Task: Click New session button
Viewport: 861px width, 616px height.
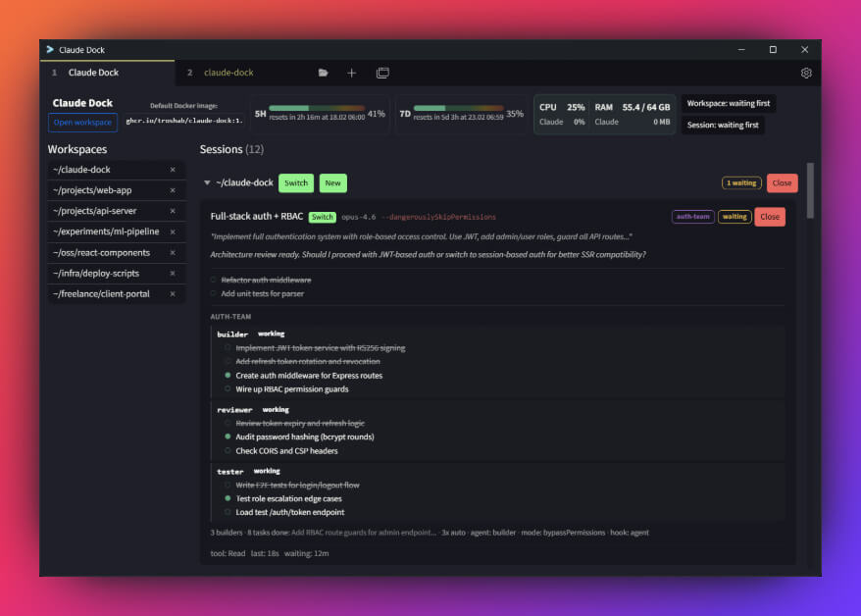Action: (332, 182)
